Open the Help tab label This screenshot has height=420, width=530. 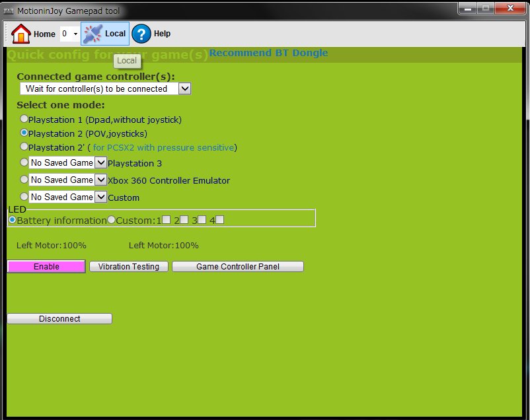pos(163,34)
